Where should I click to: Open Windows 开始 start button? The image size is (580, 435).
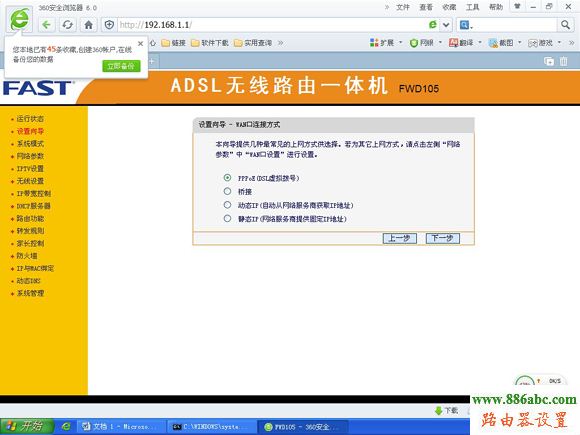point(26,426)
